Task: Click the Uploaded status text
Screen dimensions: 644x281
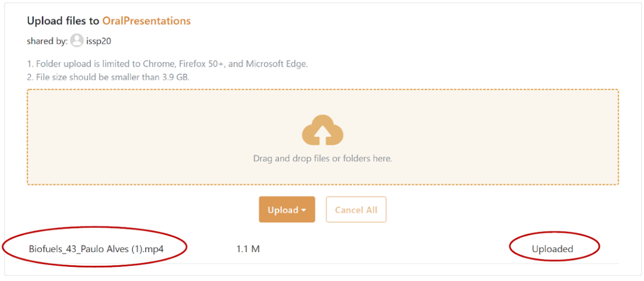Action: click(x=552, y=249)
